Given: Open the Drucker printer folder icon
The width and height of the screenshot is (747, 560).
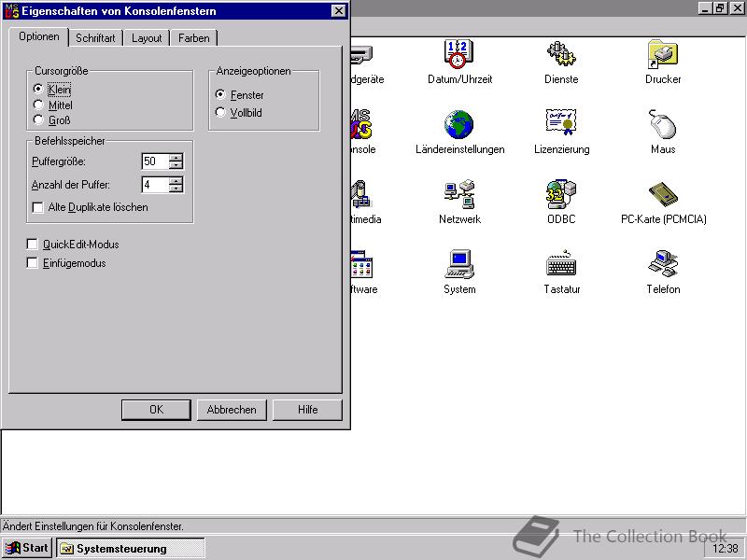Looking at the screenshot, I should point(663,53).
